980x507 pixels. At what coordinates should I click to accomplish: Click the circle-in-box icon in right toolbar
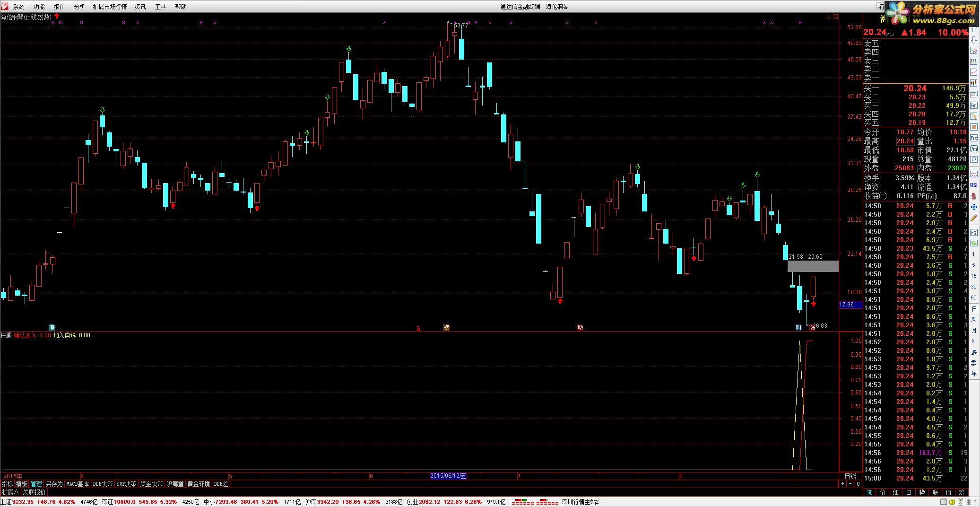click(x=974, y=159)
